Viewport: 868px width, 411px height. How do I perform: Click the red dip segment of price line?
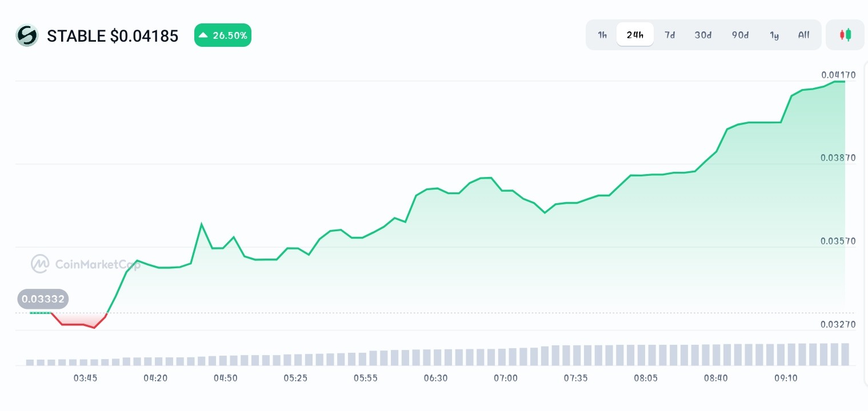79,322
